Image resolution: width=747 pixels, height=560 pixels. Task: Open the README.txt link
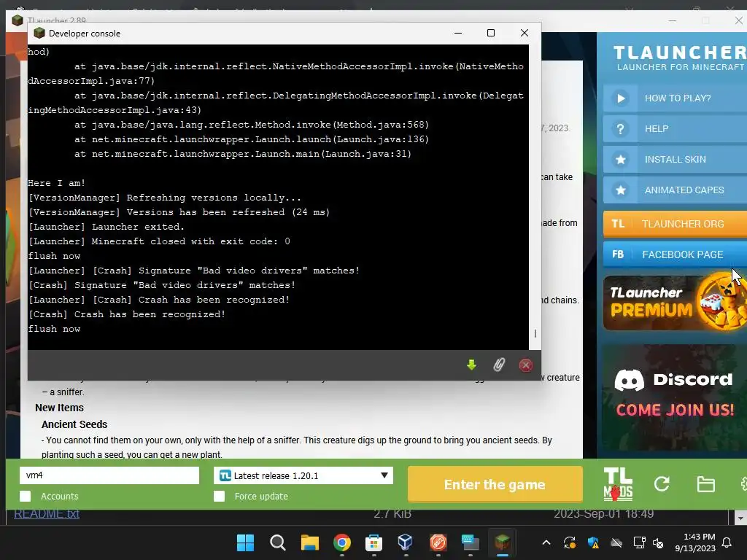click(x=47, y=514)
